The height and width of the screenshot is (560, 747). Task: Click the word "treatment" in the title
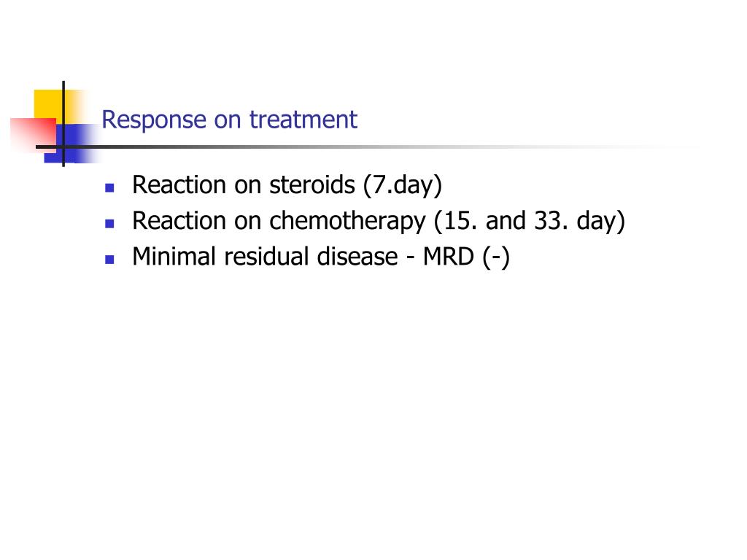303,120
